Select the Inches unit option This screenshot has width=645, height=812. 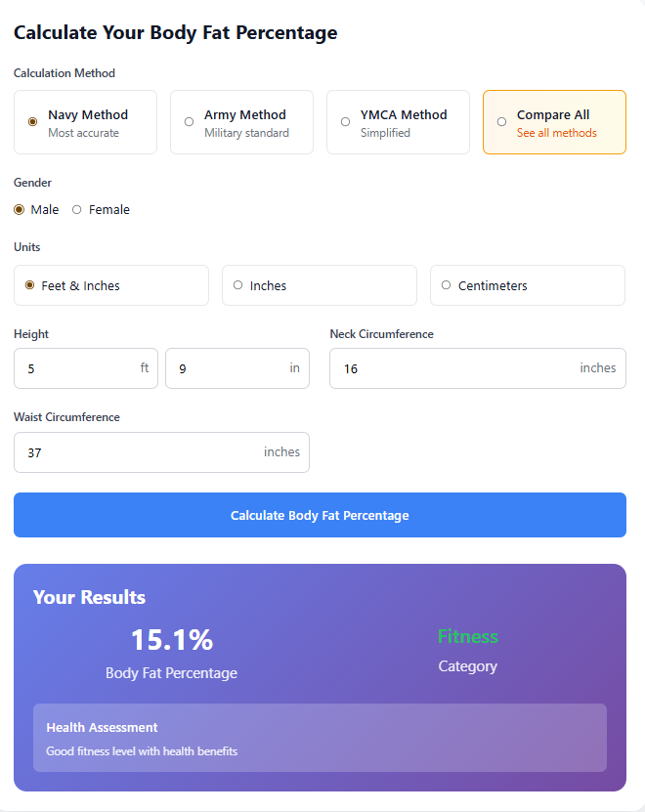(319, 285)
